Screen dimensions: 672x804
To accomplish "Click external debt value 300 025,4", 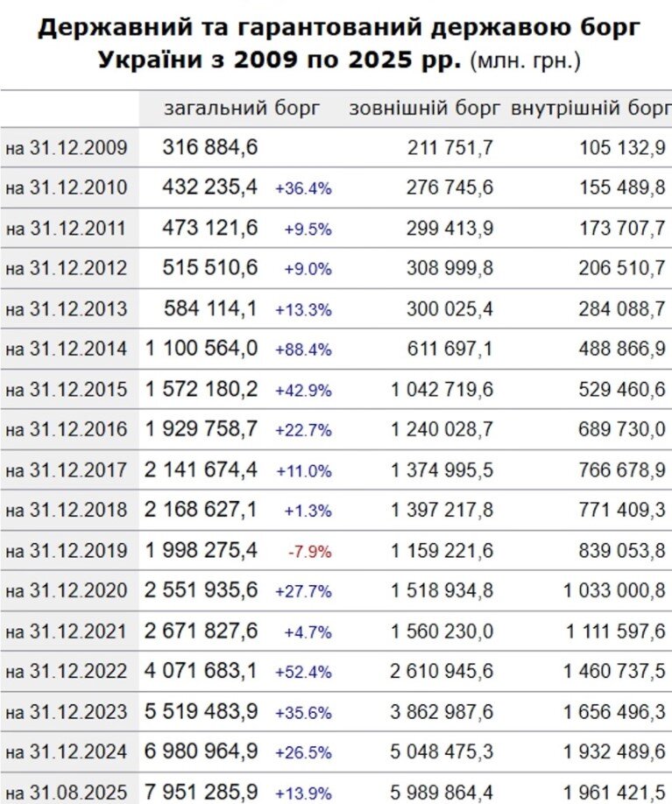I will pyautogui.click(x=449, y=308).
